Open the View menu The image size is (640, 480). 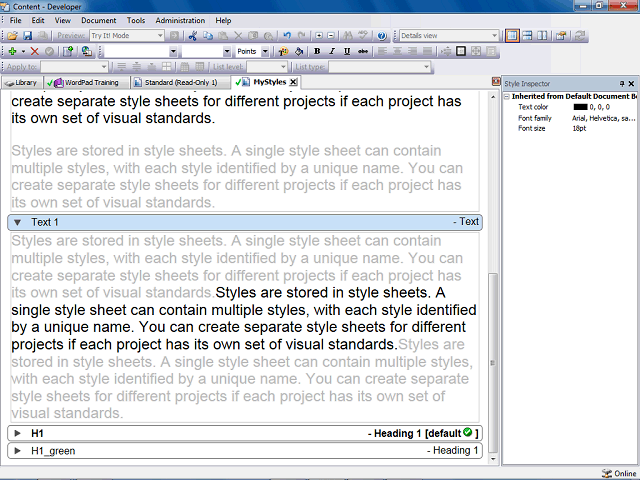click(x=62, y=20)
